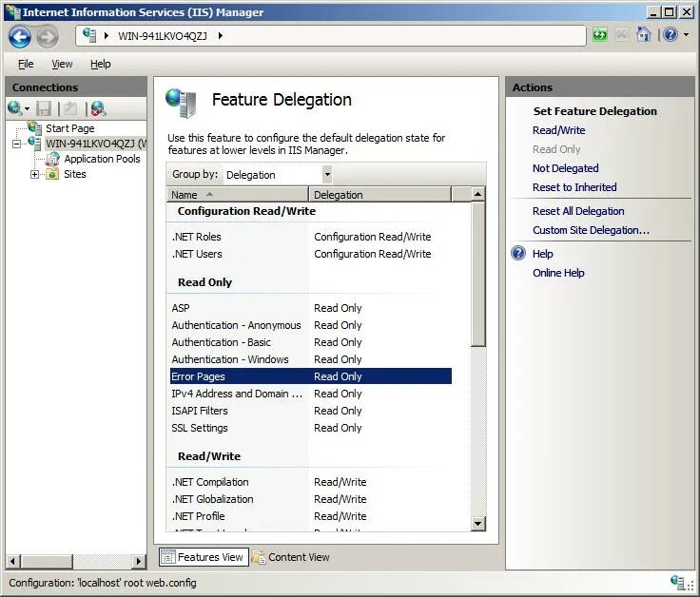Select Application Pools in tree

coord(102,159)
